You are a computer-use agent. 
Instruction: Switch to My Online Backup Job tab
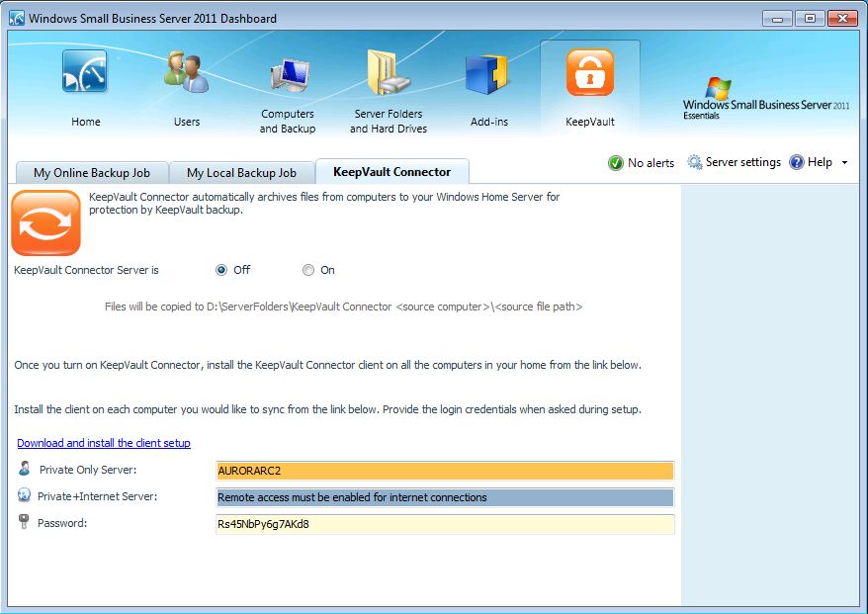click(92, 173)
